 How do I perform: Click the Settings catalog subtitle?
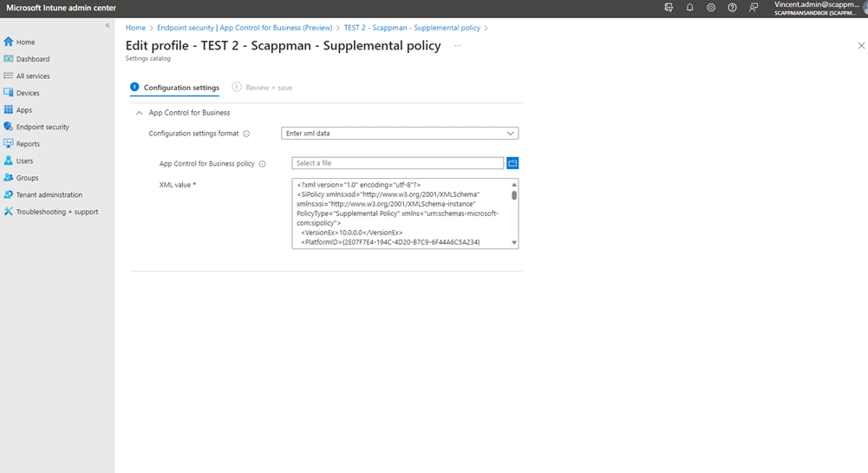click(147, 58)
